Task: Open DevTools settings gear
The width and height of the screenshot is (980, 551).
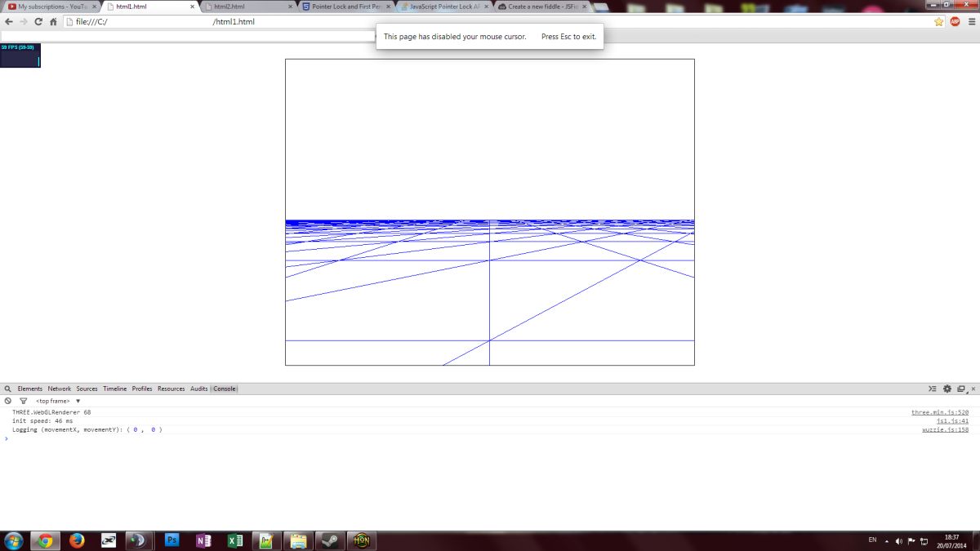Action: point(947,389)
